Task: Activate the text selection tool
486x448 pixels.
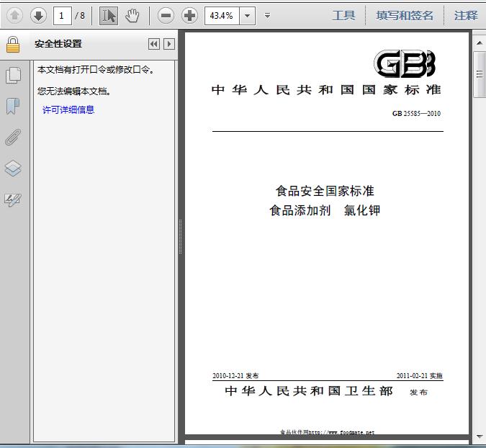Action: pyautogui.click(x=108, y=15)
